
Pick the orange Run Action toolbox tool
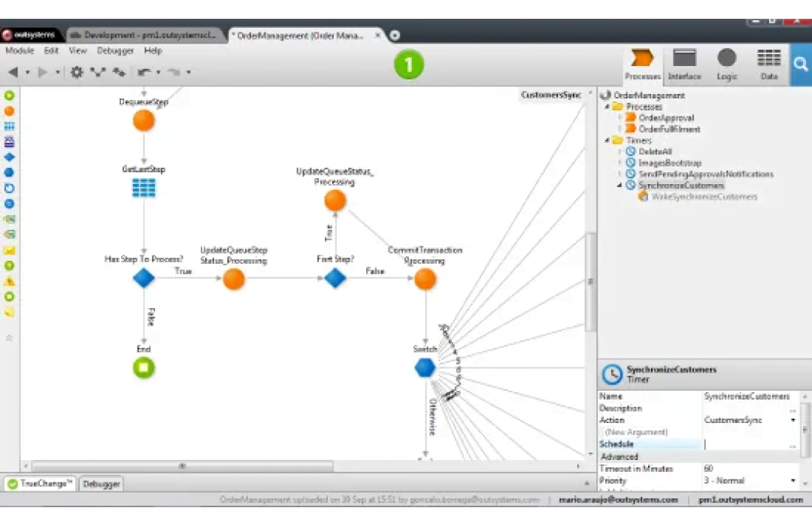9,110
